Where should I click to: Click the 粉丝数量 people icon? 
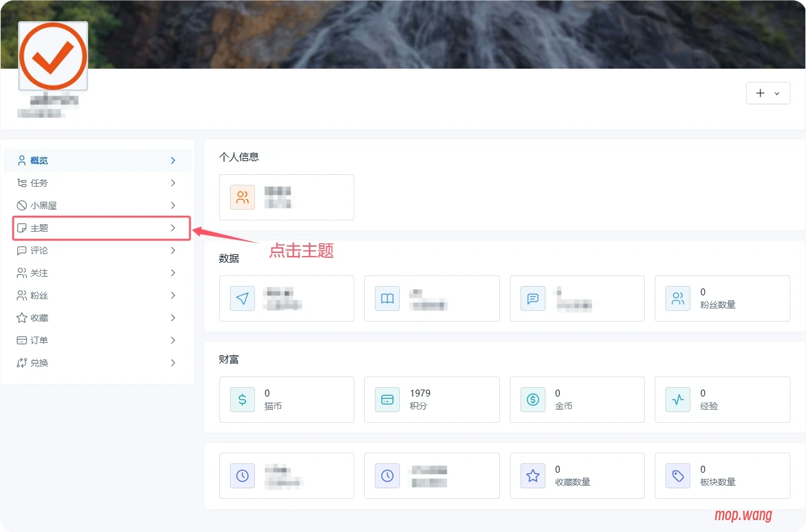pyautogui.click(x=678, y=298)
